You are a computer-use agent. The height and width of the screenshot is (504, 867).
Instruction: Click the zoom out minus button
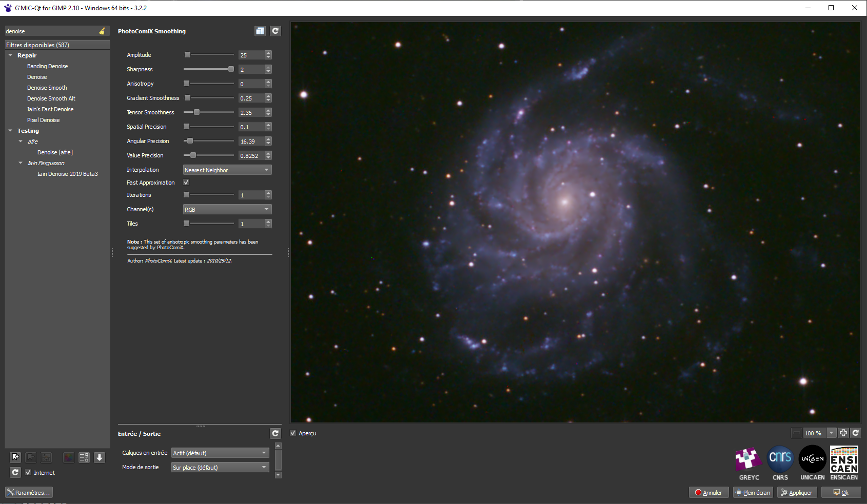coord(797,433)
